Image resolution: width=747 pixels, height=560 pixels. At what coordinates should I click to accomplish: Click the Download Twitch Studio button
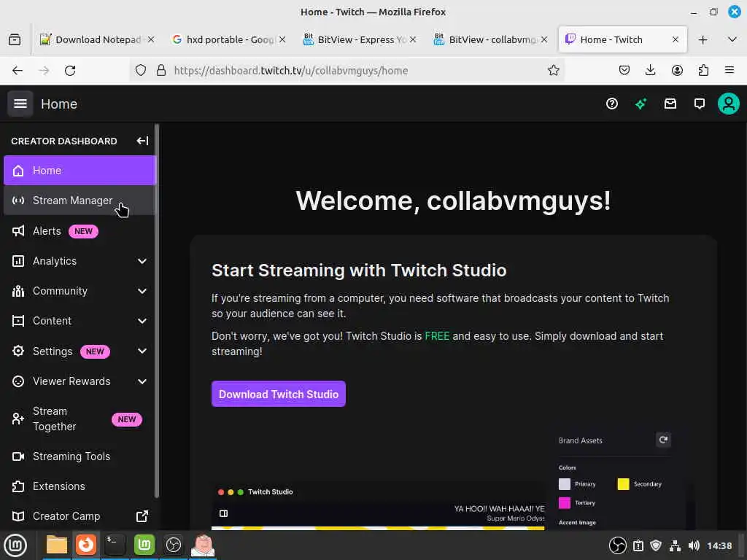tap(278, 394)
